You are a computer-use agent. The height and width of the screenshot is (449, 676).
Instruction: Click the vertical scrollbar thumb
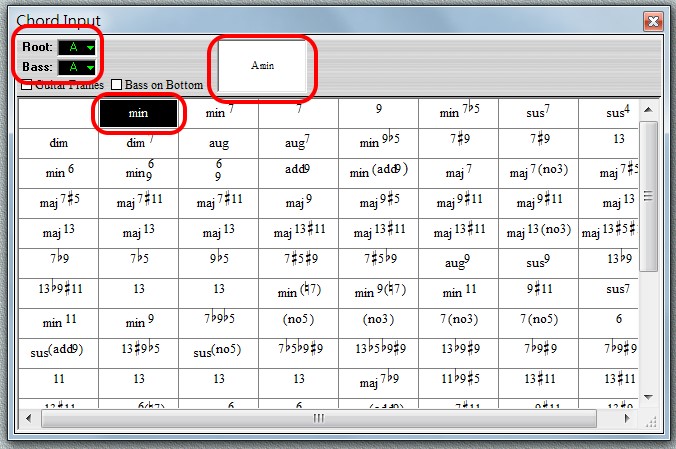click(x=648, y=196)
